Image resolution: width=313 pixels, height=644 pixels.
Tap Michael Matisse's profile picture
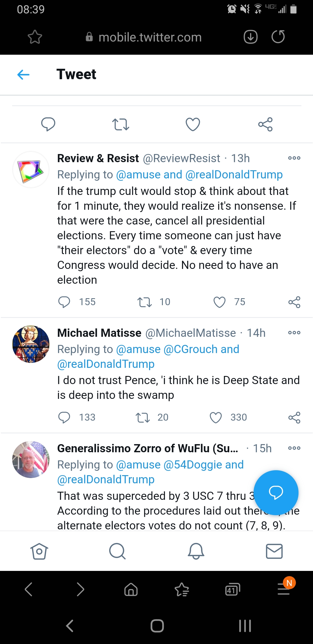[31, 344]
